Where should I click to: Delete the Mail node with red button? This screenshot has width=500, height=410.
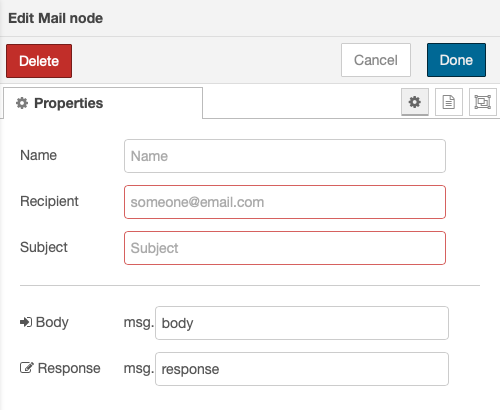click(x=39, y=61)
